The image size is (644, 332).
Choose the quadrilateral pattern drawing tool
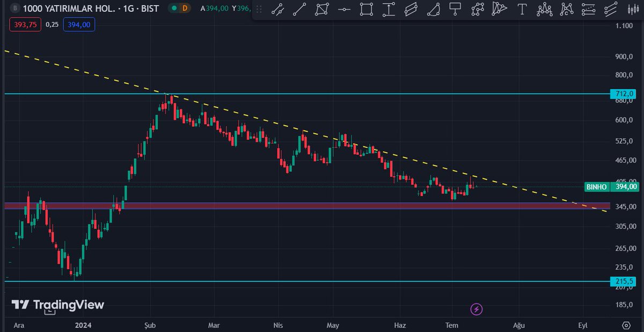[322, 9]
